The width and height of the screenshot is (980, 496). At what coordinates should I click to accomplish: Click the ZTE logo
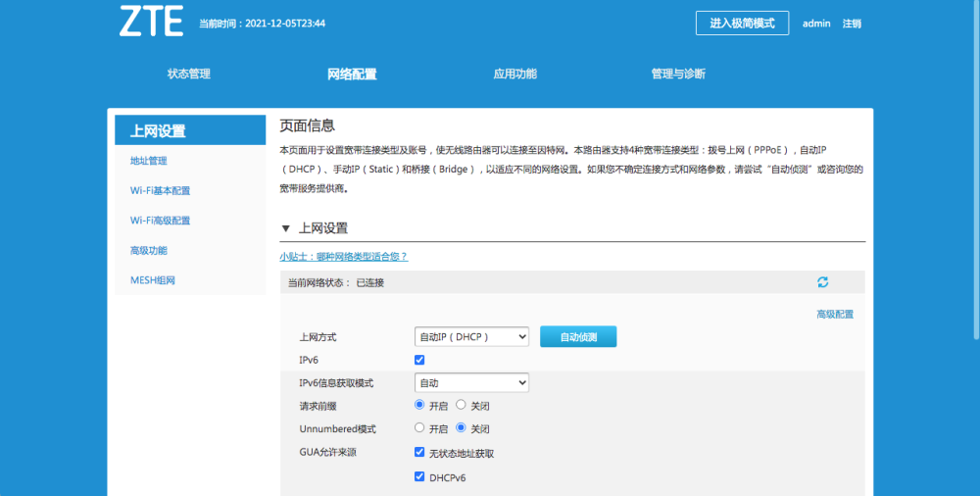pos(151,22)
